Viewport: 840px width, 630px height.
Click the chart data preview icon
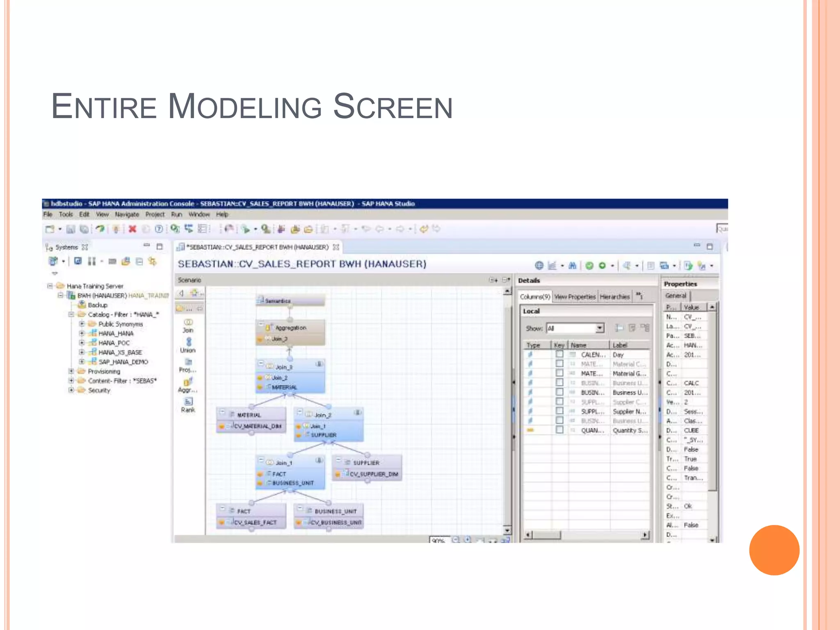[x=552, y=265]
